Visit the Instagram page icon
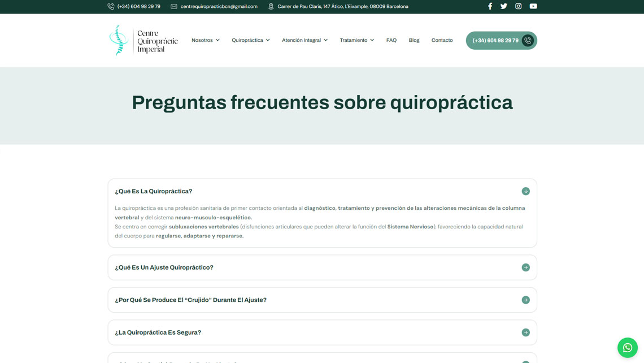 (518, 6)
